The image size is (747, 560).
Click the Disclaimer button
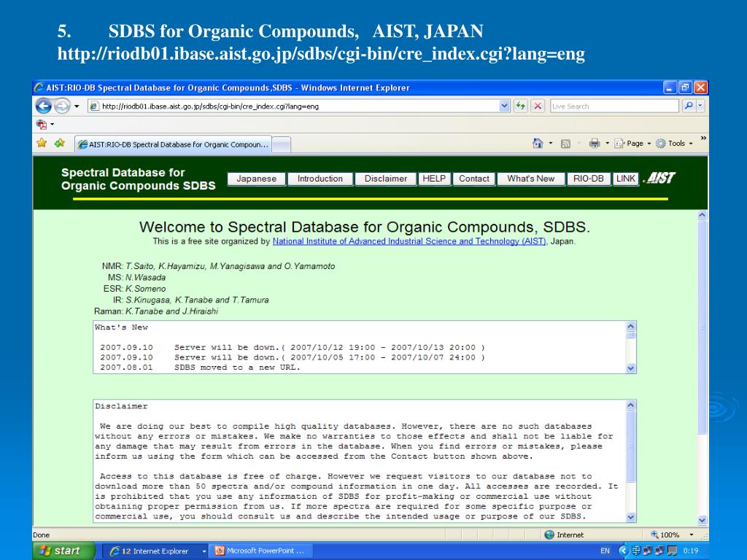coord(386,179)
